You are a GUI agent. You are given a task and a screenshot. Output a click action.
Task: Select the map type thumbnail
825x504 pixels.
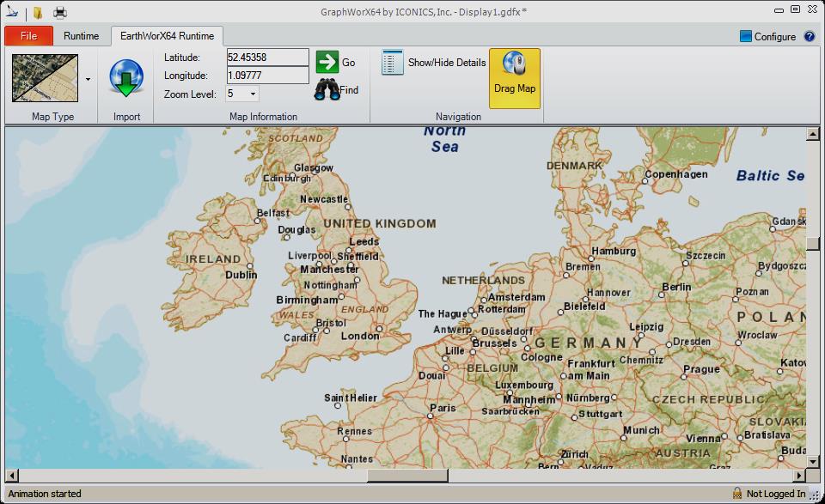(x=46, y=78)
